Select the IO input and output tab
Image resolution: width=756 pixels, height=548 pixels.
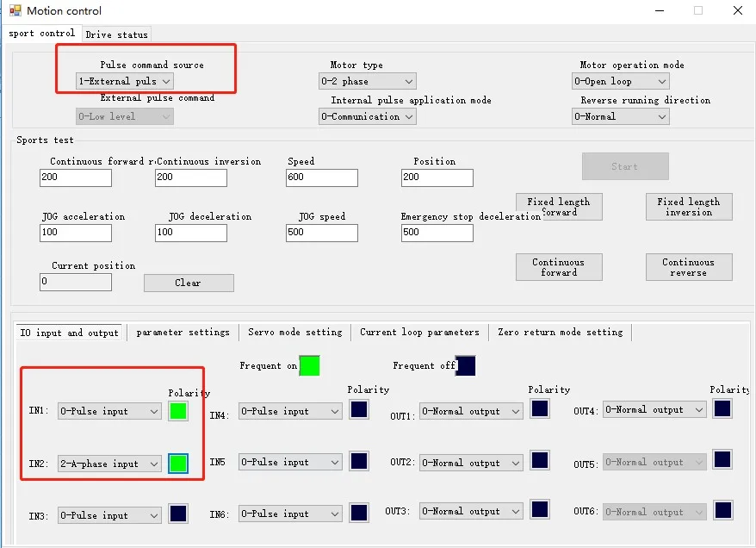coord(70,333)
